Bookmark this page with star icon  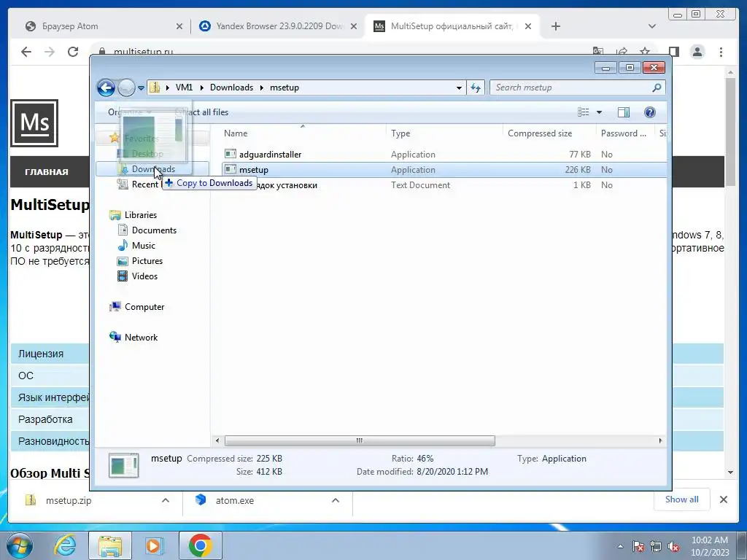pyautogui.click(x=645, y=52)
